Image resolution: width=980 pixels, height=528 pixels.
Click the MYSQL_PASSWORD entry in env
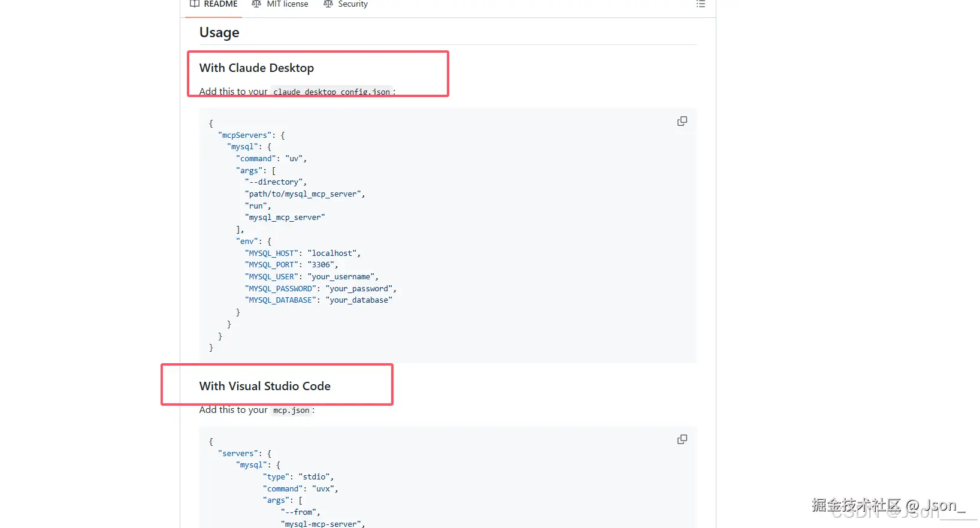[320, 289]
